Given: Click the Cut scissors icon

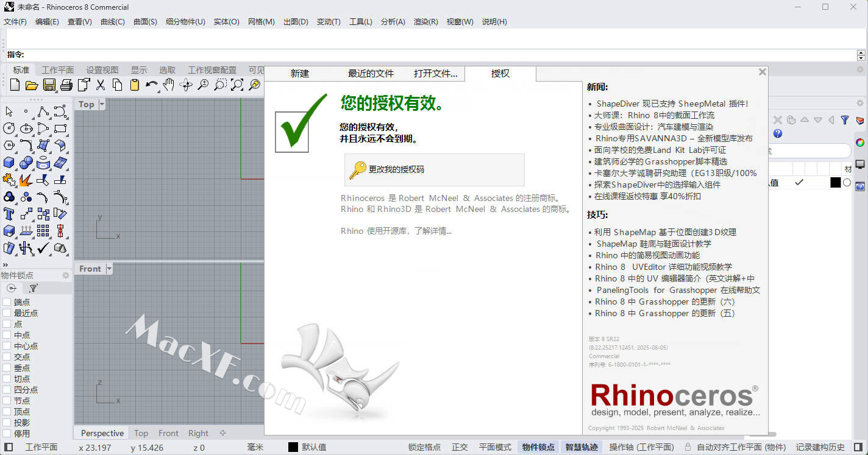Looking at the screenshot, I should [x=101, y=85].
